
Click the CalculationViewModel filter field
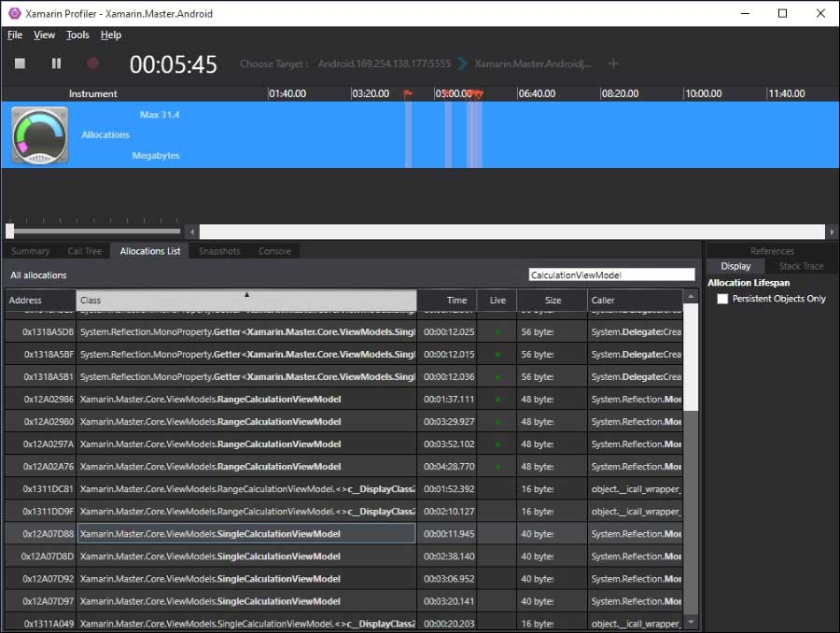[x=611, y=275]
